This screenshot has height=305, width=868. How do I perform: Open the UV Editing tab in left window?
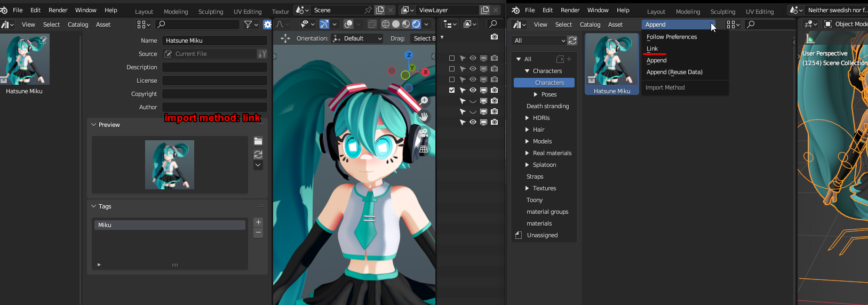248,11
